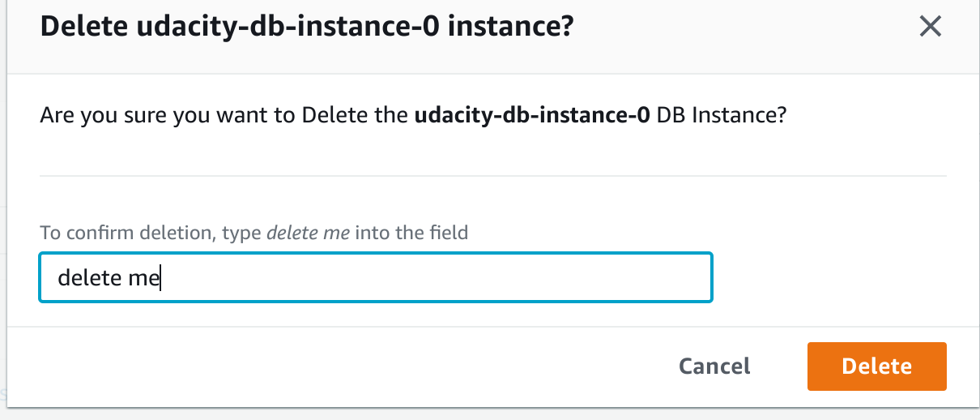The image size is (980, 420).
Task: Click the horizontal divider below the question
Action: tap(492, 175)
